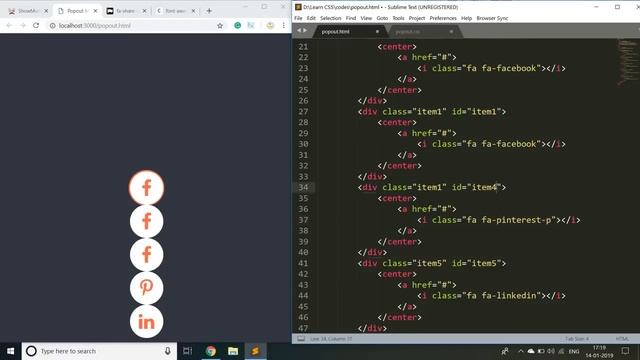640x360 pixels.
Task: Open the View menu in Sublime Text
Action: 366,18
